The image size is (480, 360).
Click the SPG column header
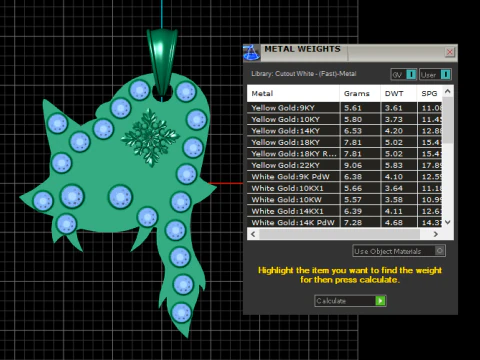pyautogui.click(x=429, y=94)
